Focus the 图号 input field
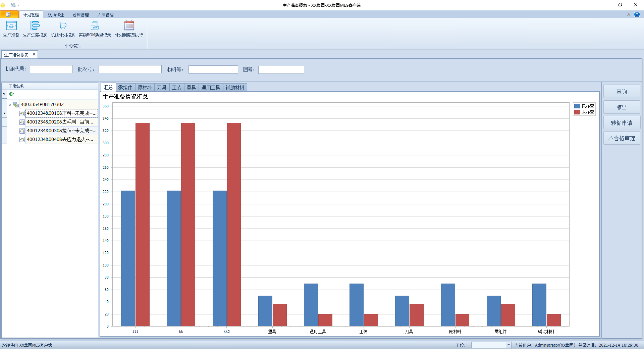 pyautogui.click(x=281, y=69)
